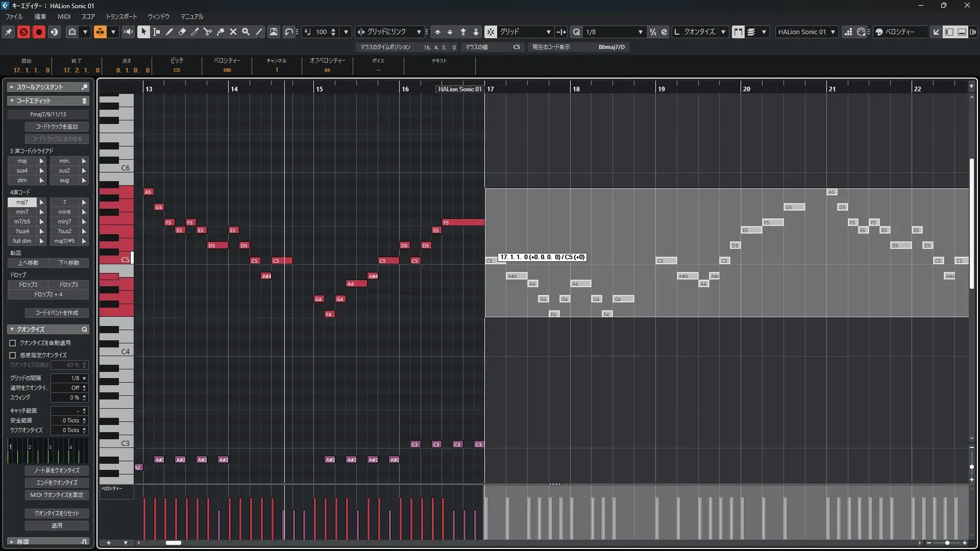Click the コードイベントを作成 button

pyautogui.click(x=57, y=313)
